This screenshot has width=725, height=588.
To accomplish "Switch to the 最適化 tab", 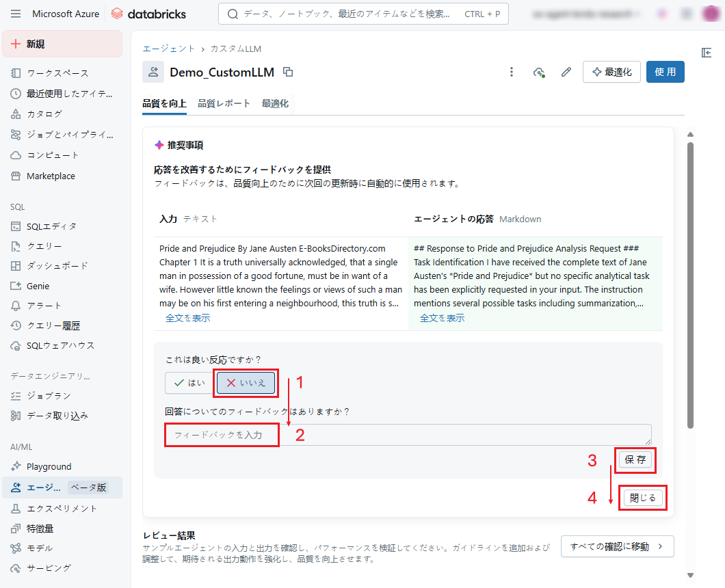I will point(275,103).
